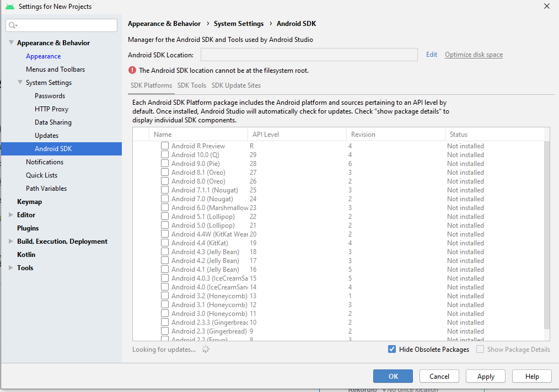Click the settings search field
The image size is (559, 392).
61,25
